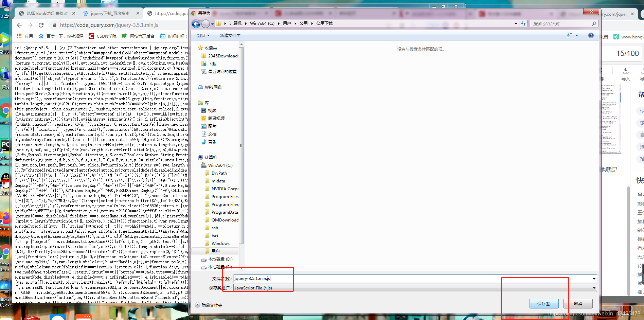This screenshot has height=320, width=644.
Task: Select 计算机 in navigation tree
Action: click(211, 158)
